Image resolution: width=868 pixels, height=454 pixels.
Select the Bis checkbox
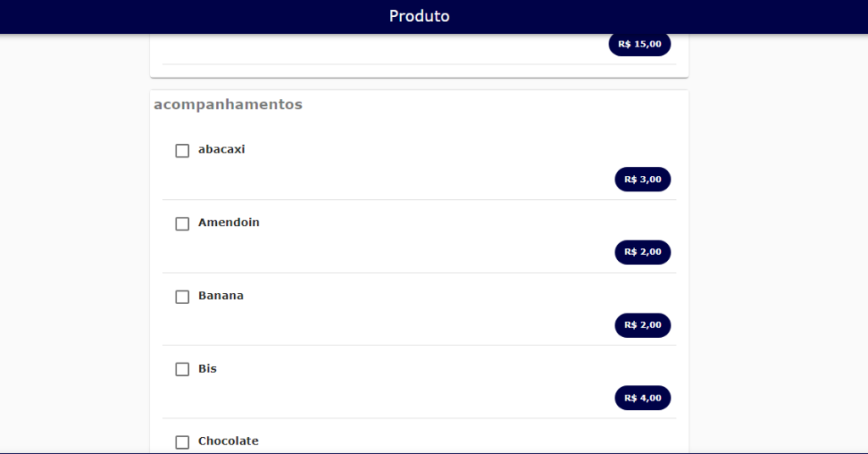(x=182, y=368)
